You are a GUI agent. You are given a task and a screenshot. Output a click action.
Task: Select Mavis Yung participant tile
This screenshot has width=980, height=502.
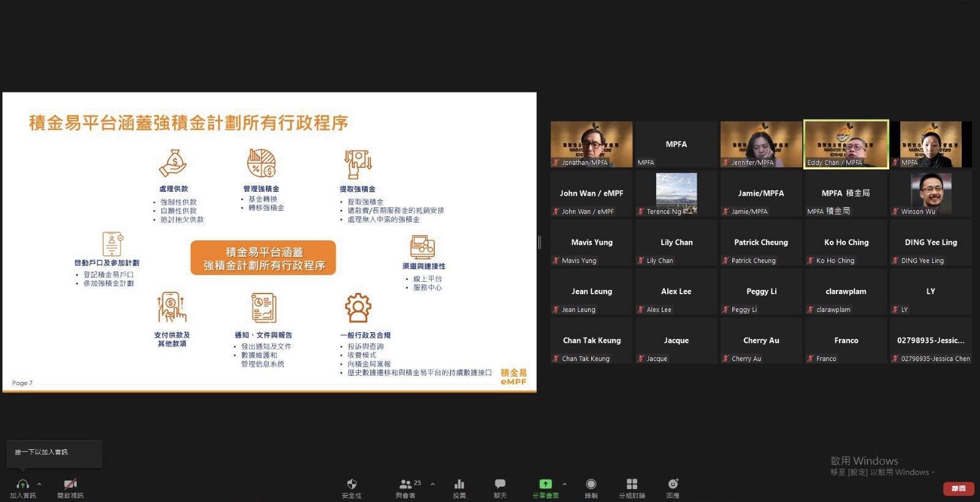click(x=591, y=242)
